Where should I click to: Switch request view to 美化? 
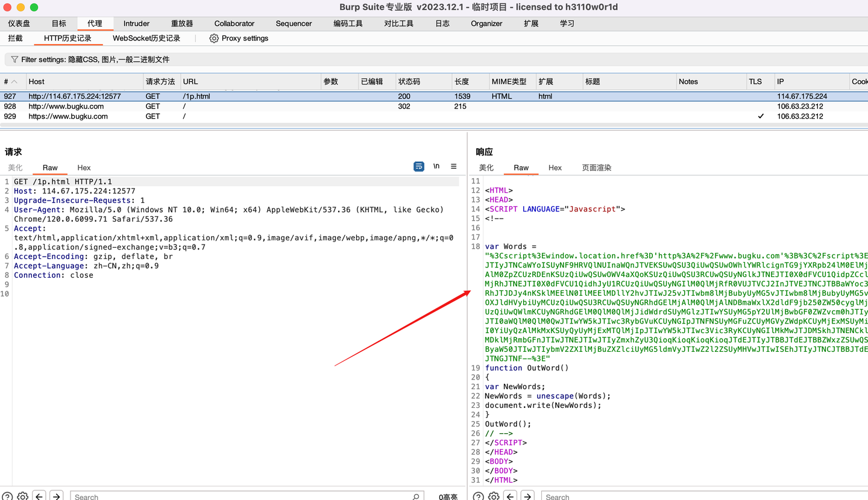tap(15, 167)
